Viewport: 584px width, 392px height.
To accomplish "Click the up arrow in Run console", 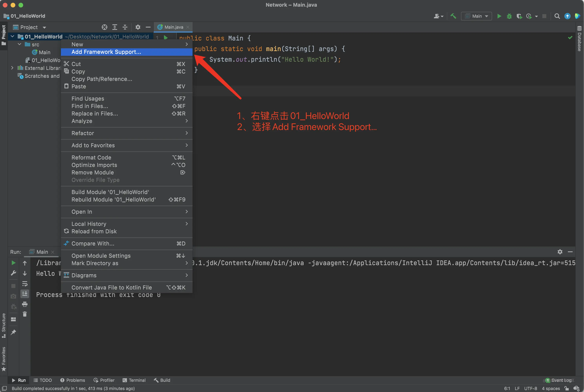I will click(x=25, y=263).
